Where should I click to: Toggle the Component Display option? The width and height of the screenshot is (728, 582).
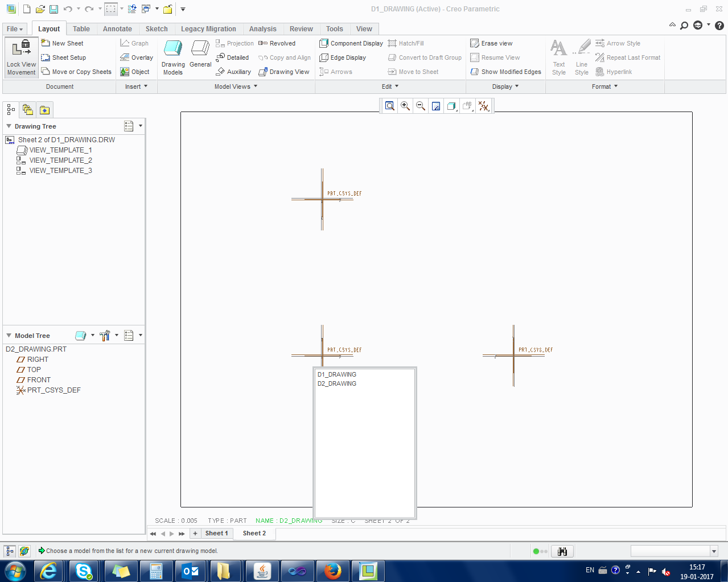pyautogui.click(x=351, y=43)
